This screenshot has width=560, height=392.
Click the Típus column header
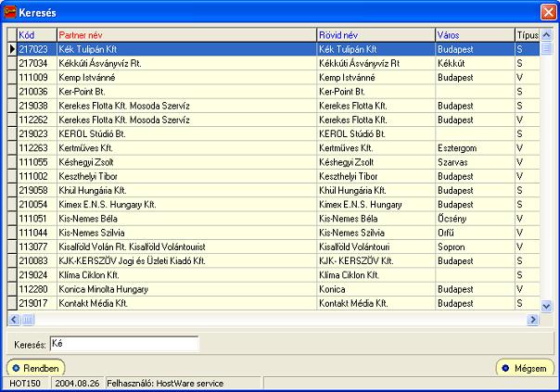[528, 35]
